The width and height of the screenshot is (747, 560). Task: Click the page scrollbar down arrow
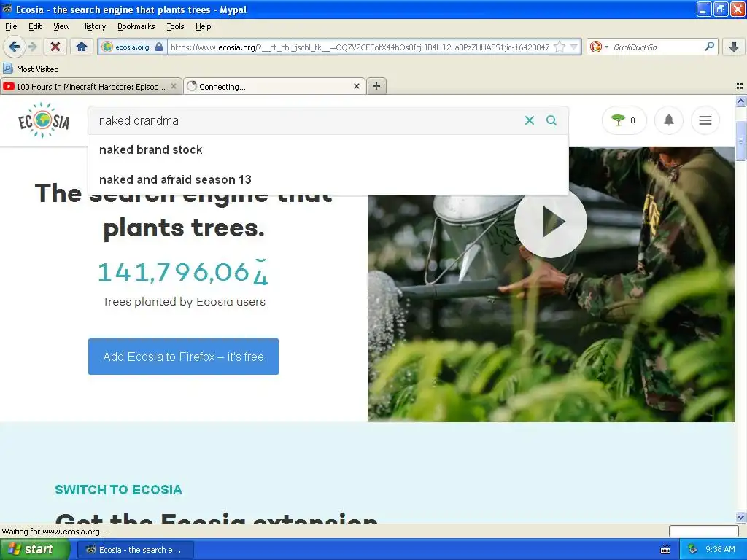tap(740, 517)
